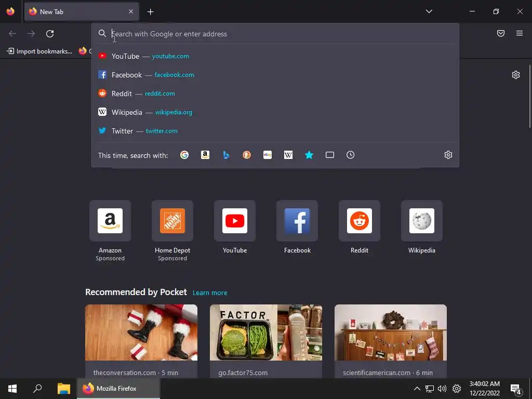Image resolution: width=532 pixels, height=399 pixels.
Task: Open go.factor75.com Pocket story card
Action: (x=266, y=341)
